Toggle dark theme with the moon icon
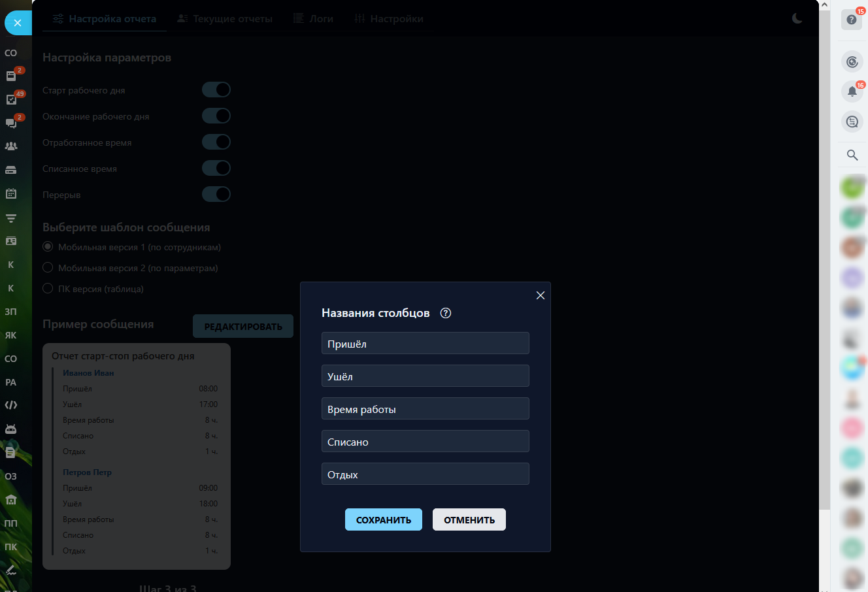Viewport: 868px width, 592px height. tap(797, 18)
